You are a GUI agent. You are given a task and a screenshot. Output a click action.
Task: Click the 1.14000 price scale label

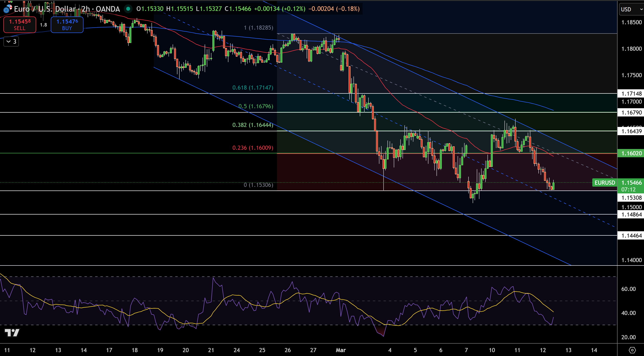click(x=632, y=260)
